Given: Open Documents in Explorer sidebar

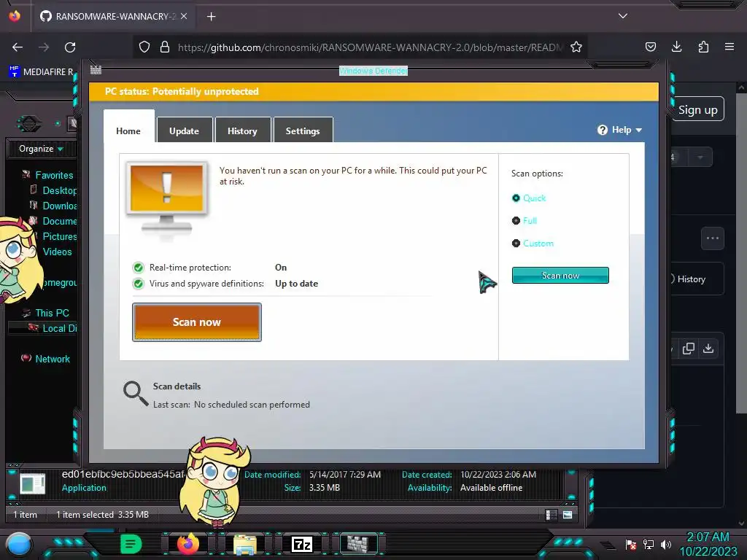Looking at the screenshot, I should tap(53, 221).
